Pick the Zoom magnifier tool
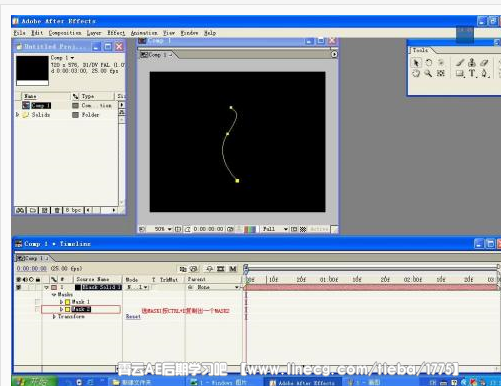Viewport: 501px width, 386px height. pyautogui.click(x=428, y=73)
